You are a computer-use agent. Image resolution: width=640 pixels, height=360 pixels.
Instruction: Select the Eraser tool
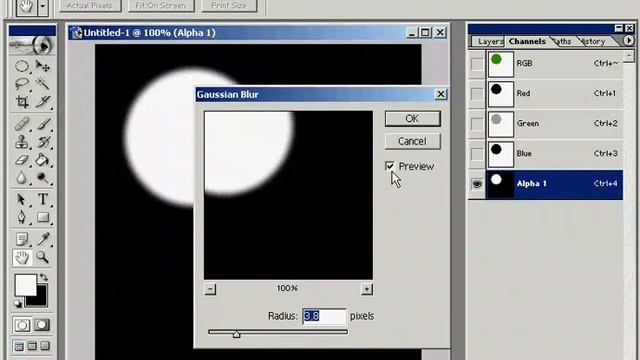point(22,160)
